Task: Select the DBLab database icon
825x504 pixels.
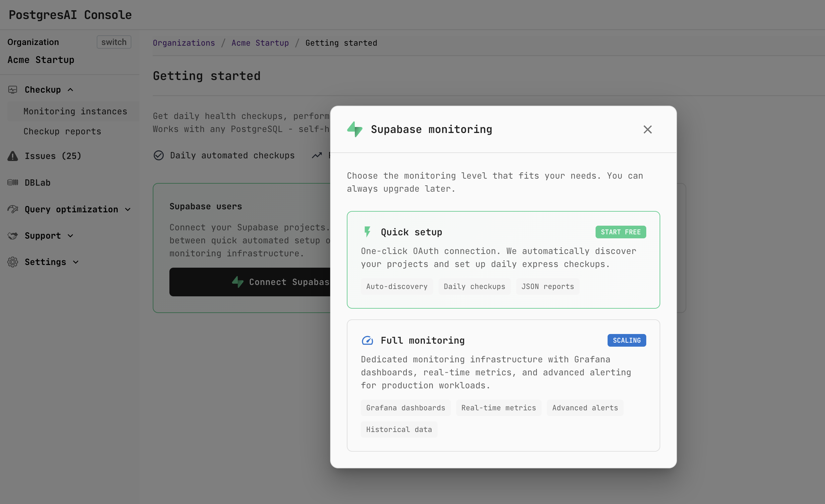Action: (x=12, y=182)
